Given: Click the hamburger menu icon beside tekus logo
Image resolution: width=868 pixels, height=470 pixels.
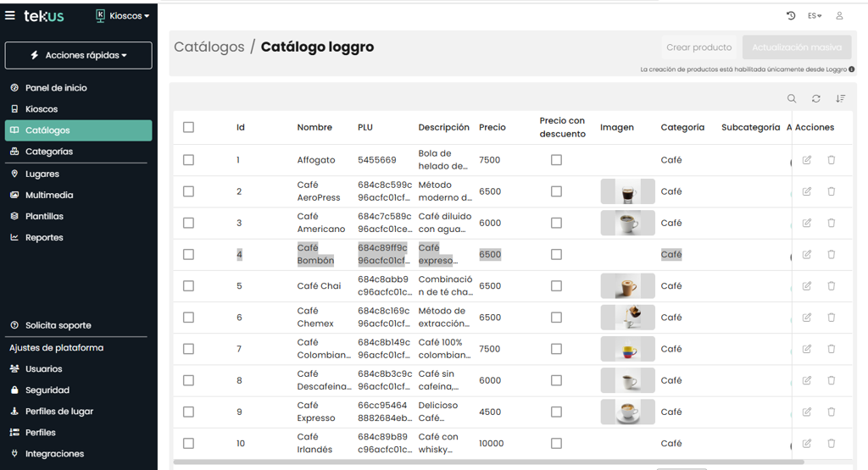Looking at the screenshot, I should pos(10,15).
